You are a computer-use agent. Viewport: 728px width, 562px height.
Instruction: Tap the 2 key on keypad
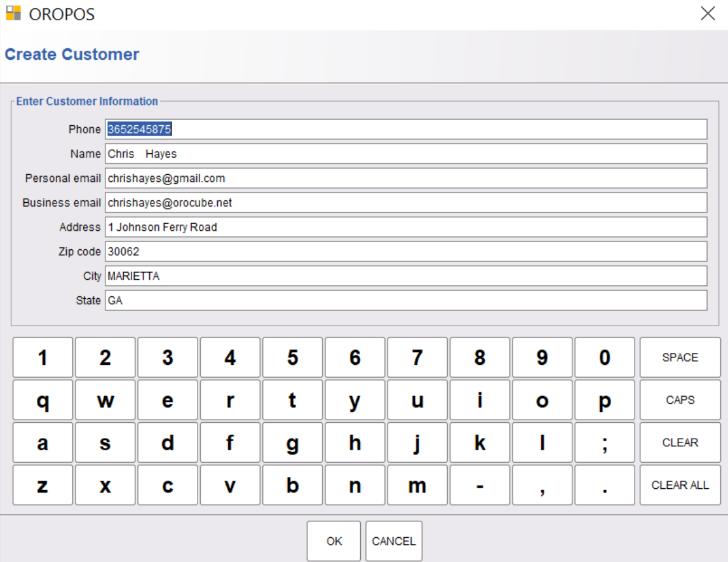click(105, 358)
